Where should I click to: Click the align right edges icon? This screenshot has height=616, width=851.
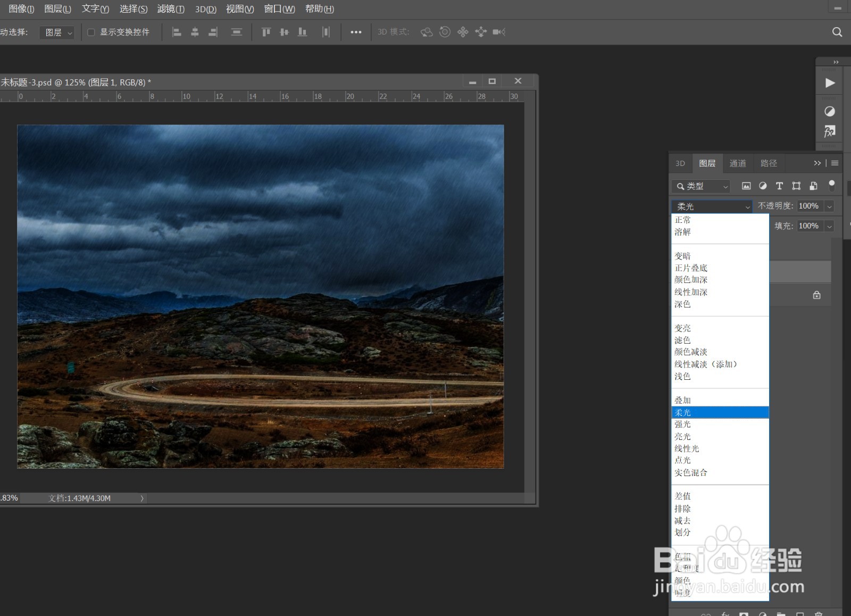pyautogui.click(x=213, y=32)
